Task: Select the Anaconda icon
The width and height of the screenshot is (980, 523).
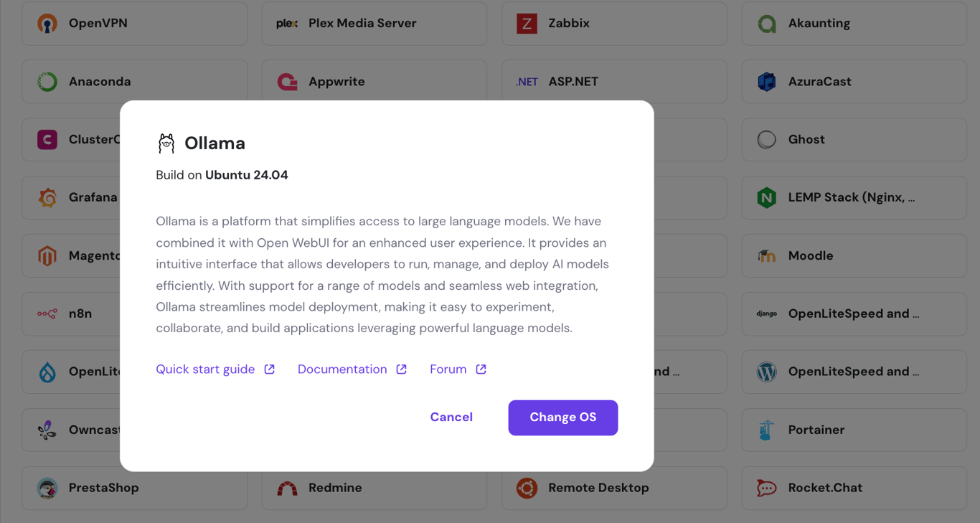Action: (x=47, y=81)
